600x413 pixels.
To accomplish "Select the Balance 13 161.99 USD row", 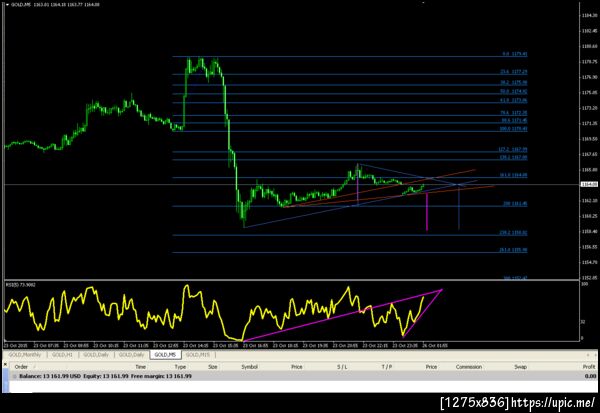I will click(x=302, y=376).
